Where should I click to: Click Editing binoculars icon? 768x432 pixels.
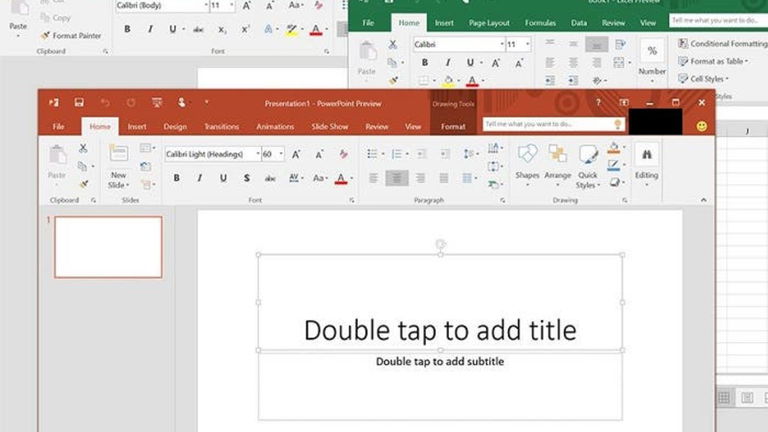(x=647, y=154)
